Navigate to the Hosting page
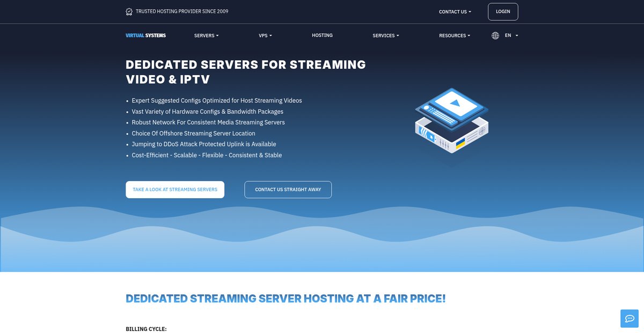The width and height of the screenshot is (644, 333). tap(322, 35)
